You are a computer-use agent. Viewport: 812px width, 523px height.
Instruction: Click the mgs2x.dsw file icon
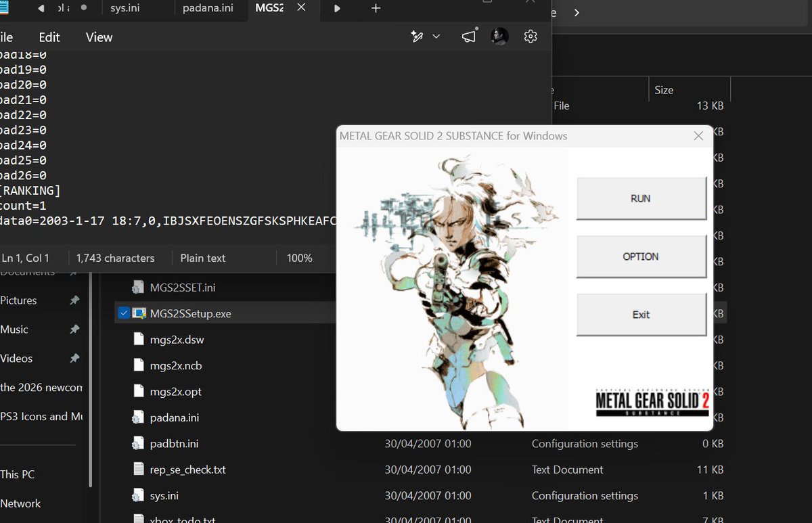138,340
